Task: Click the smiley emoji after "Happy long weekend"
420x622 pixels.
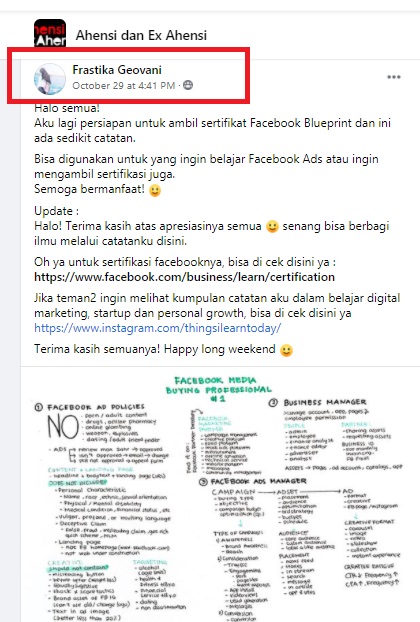Action: pos(286,350)
